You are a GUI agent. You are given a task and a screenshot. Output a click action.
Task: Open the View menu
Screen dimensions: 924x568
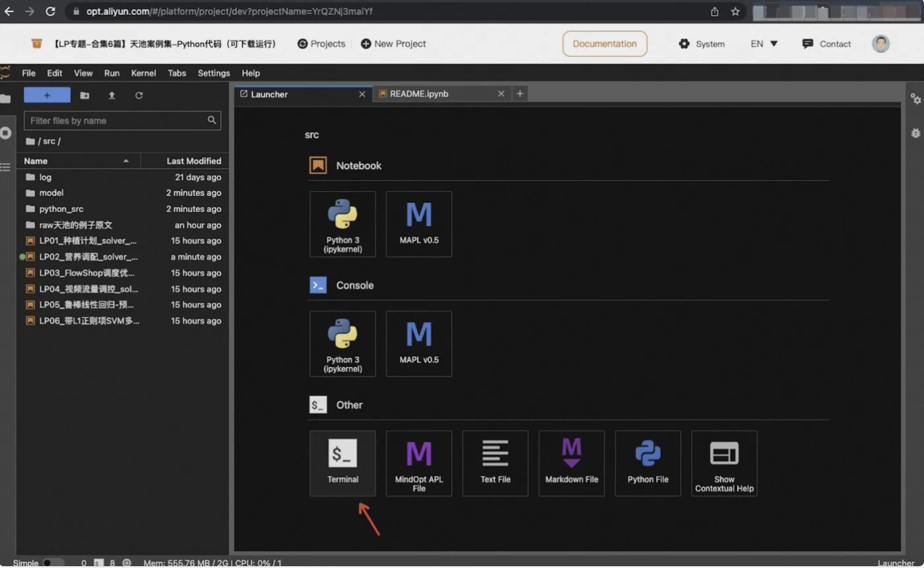[83, 73]
